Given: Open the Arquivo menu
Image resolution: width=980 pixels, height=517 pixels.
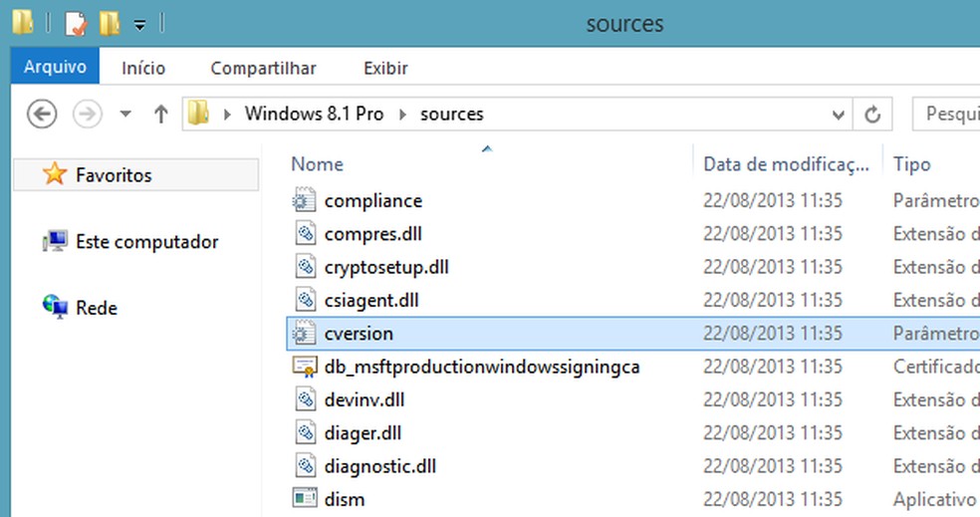Looking at the screenshot, I should click(55, 68).
